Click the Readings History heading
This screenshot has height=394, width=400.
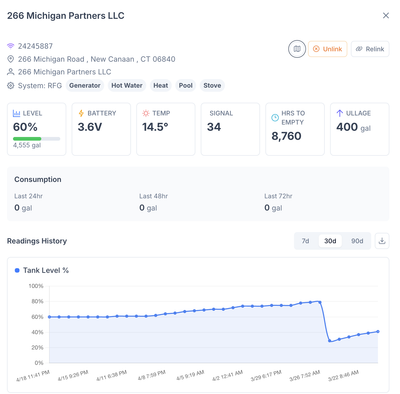click(x=37, y=241)
